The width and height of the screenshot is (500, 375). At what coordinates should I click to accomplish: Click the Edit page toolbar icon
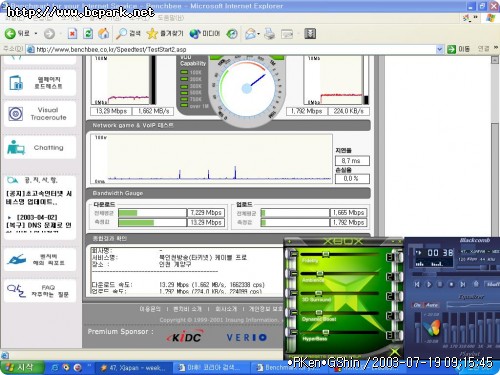click(287, 34)
